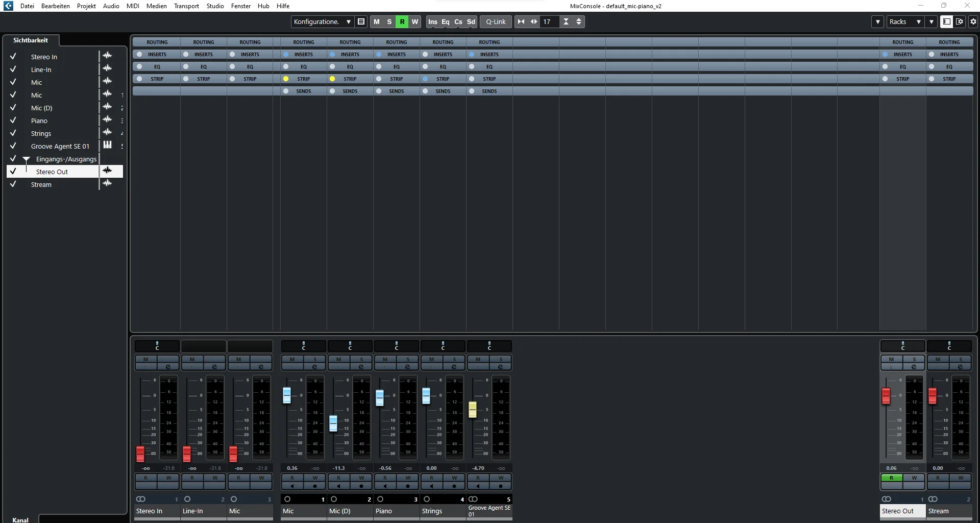Open the MixConsole functions gear menu
The image size is (980, 523).
click(x=973, y=21)
